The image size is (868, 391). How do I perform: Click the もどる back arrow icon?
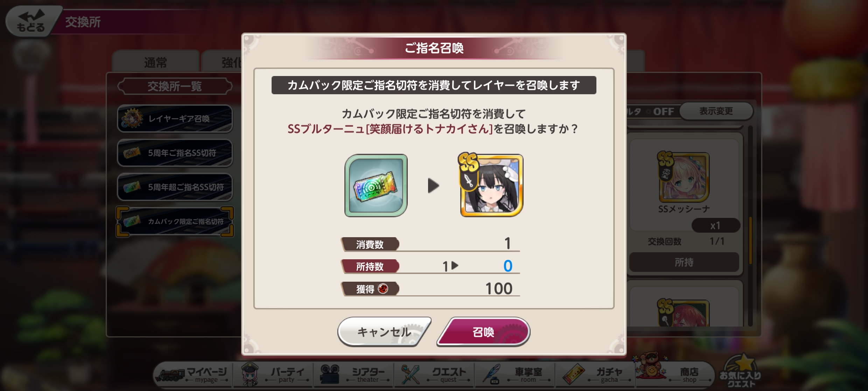tap(31, 21)
